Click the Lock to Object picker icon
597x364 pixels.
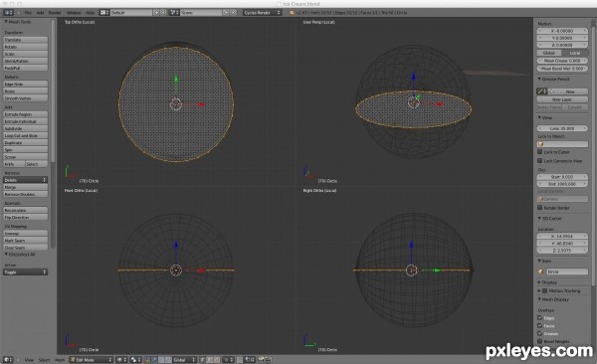[541, 144]
